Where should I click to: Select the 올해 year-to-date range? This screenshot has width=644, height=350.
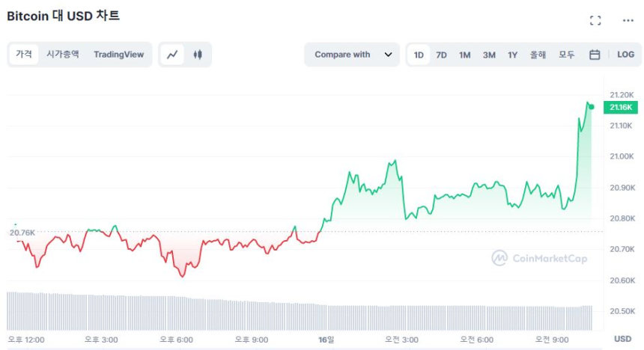coord(538,55)
